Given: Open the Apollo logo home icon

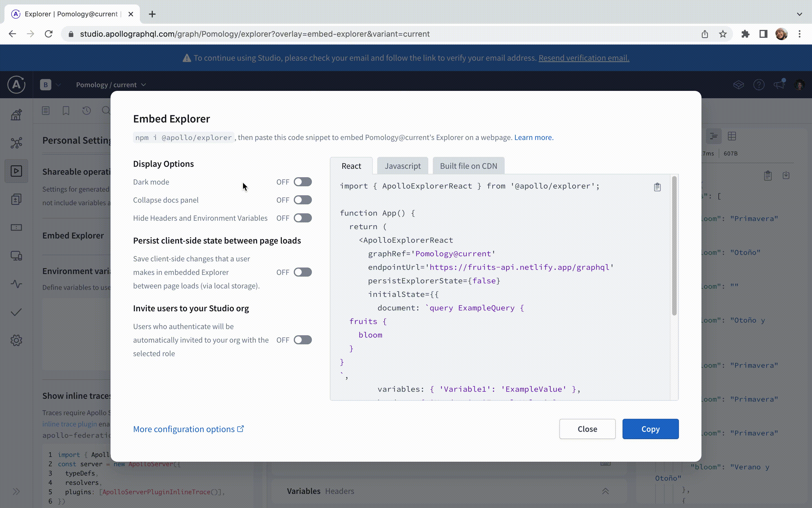Looking at the screenshot, I should [16, 85].
